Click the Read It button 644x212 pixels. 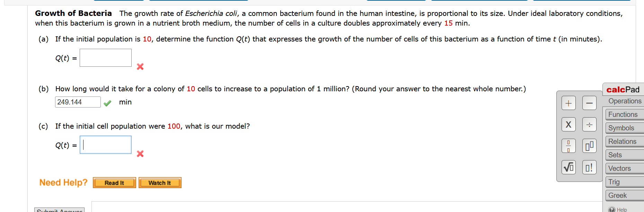114,183
